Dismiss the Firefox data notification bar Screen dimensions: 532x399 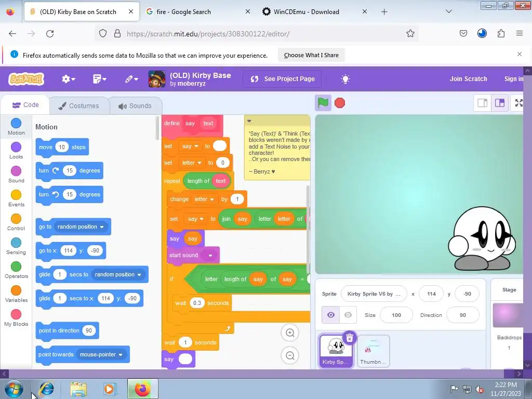[519, 54]
